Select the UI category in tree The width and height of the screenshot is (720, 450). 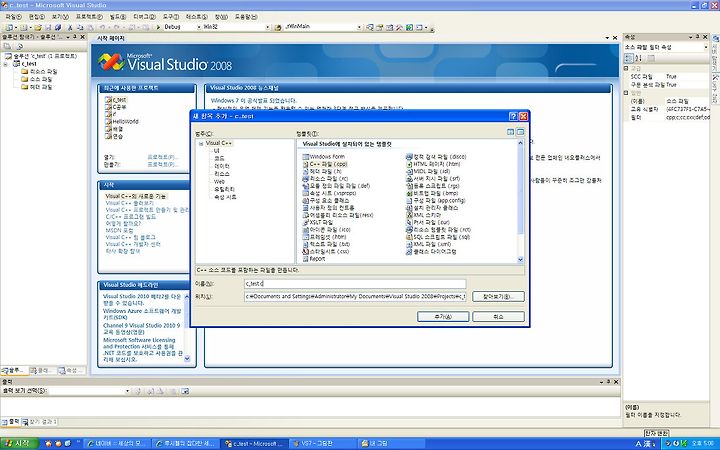[217, 151]
